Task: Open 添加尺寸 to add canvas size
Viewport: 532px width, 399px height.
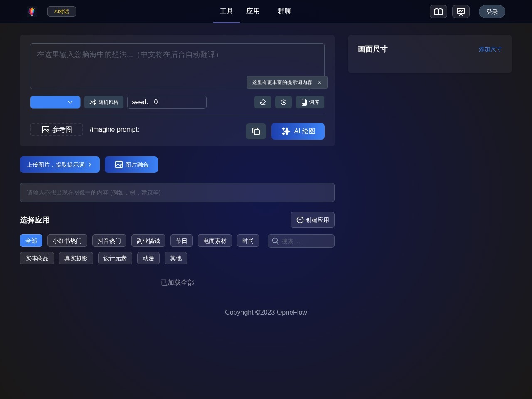Action: 490,49
